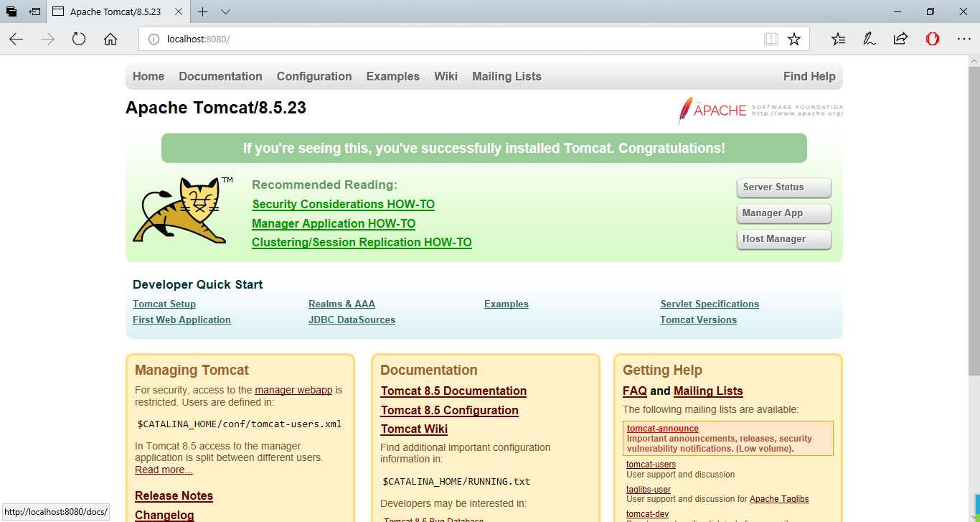Open Tomcat 8.5 Documentation link
The height and width of the screenshot is (522, 980).
tap(453, 391)
